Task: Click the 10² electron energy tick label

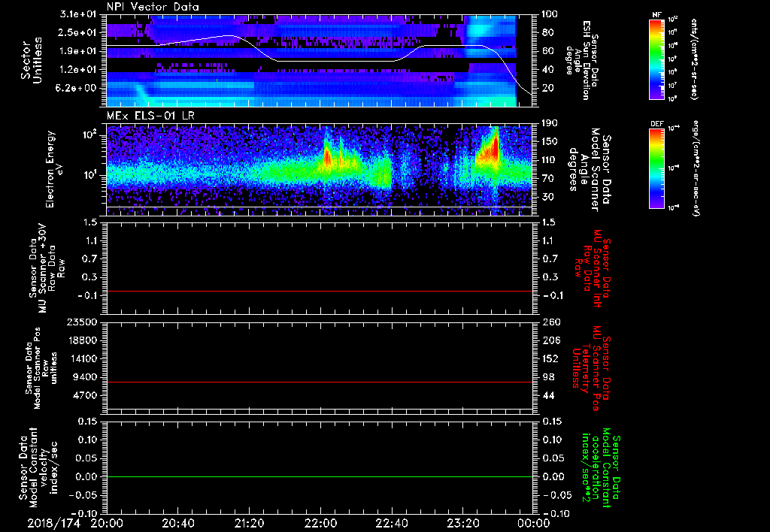Action: pos(90,135)
